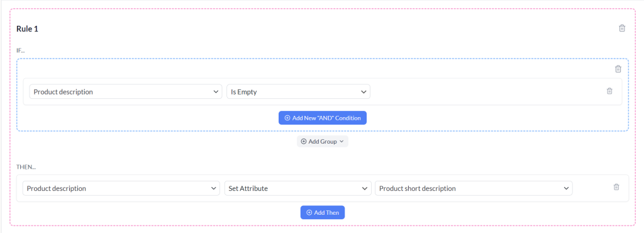Click the plus icon inside Add Then
Image resolution: width=644 pixels, height=233 pixels.
[309, 213]
